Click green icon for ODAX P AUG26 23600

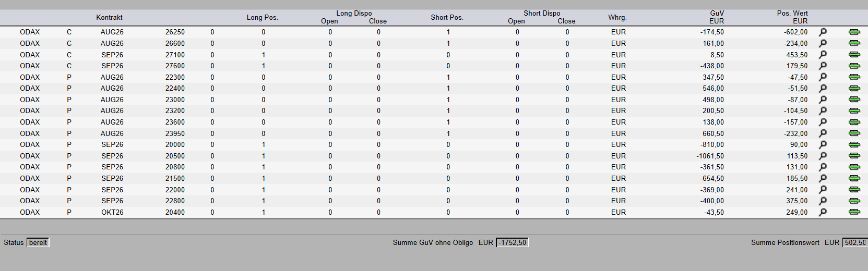pos(854,122)
